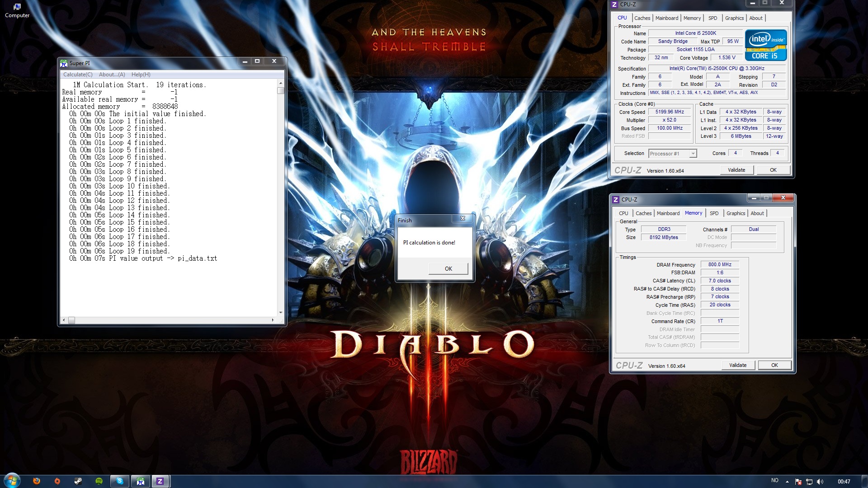Switch to Skype in the taskbar
Image resolution: width=868 pixels, height=488 pixels.
coord(120,481)
